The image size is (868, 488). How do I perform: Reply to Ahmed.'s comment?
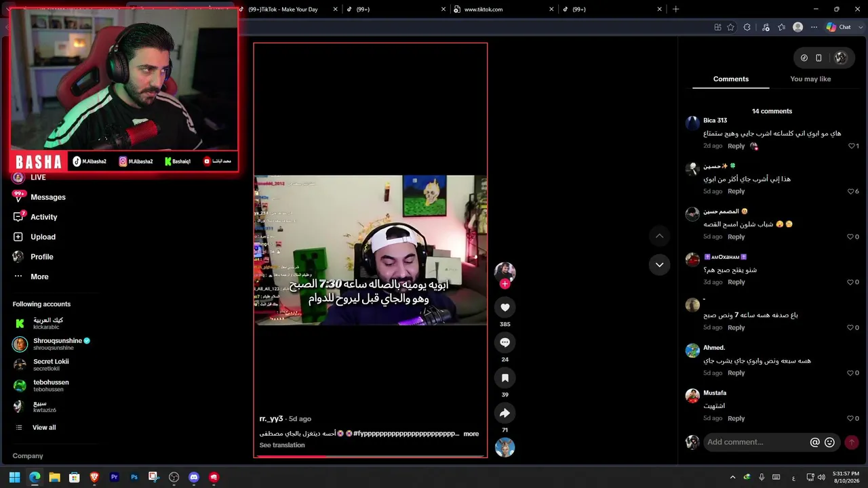pyautogui.click(x=736, y=373)
